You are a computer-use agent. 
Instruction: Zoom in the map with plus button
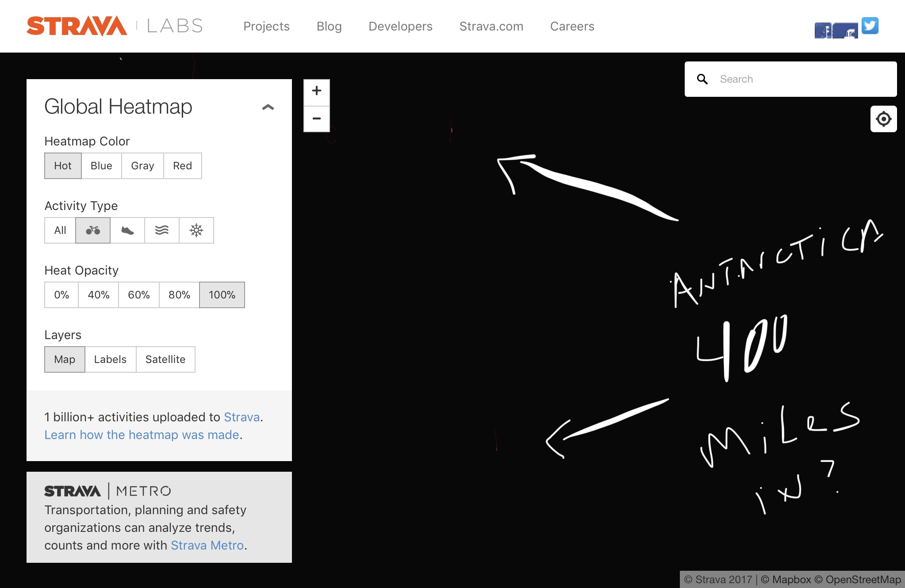coord(317,92)
